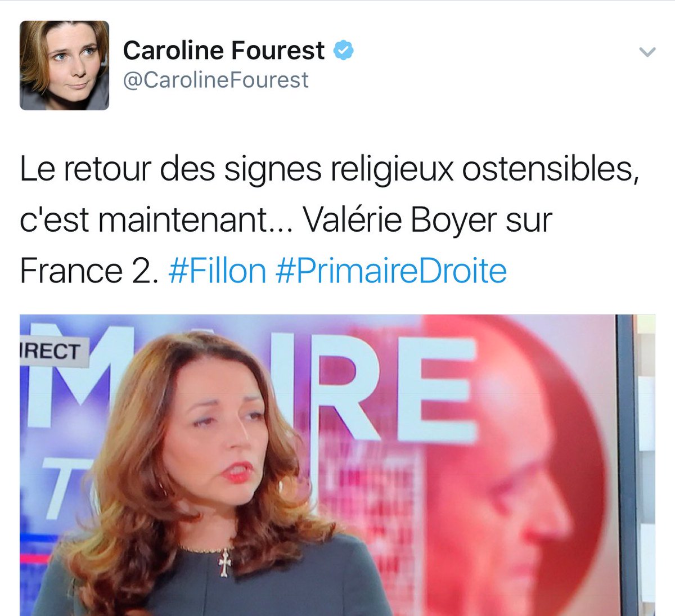Click the words Valérie Boyer in tweet
Screen dimensions: 675x616
click(400, 220)
